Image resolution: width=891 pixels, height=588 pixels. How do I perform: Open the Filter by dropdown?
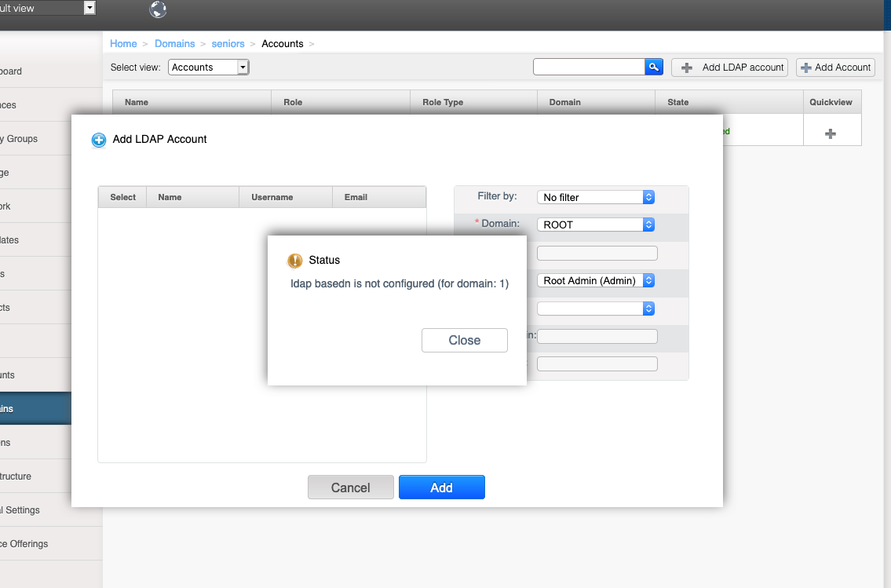pos(596,197)
